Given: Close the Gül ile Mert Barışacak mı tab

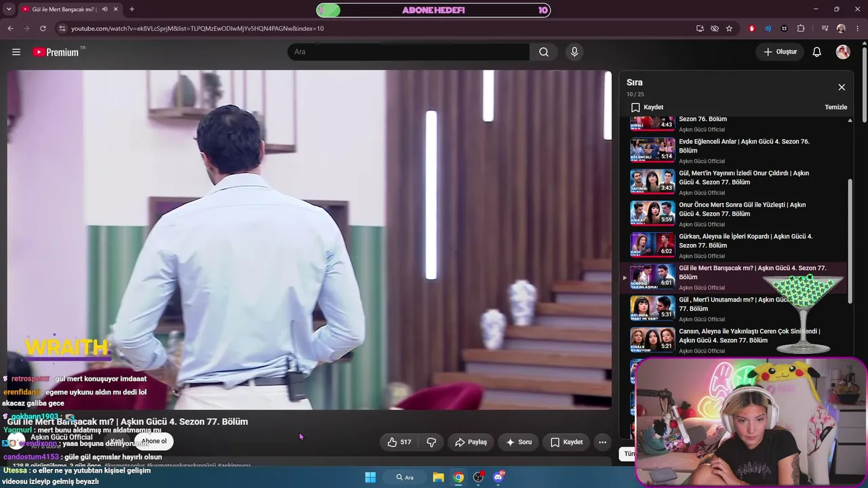Looking at the screenshot, I should pos(116,9).
